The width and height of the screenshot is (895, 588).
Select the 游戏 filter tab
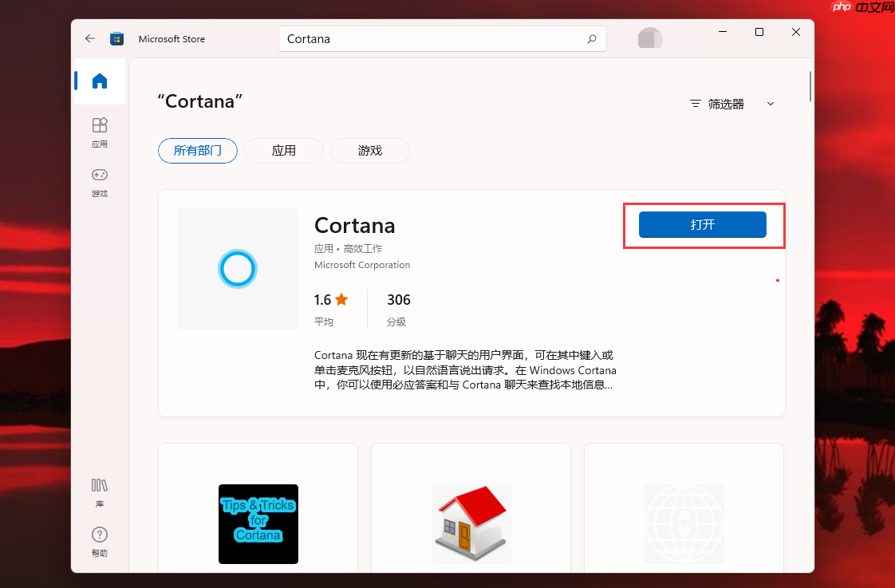pyautogui.click(x=370, y=151)
